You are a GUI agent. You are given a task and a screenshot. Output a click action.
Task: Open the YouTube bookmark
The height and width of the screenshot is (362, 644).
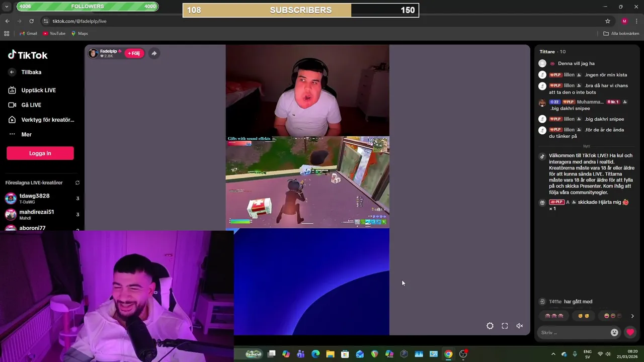tap(54, 34)
